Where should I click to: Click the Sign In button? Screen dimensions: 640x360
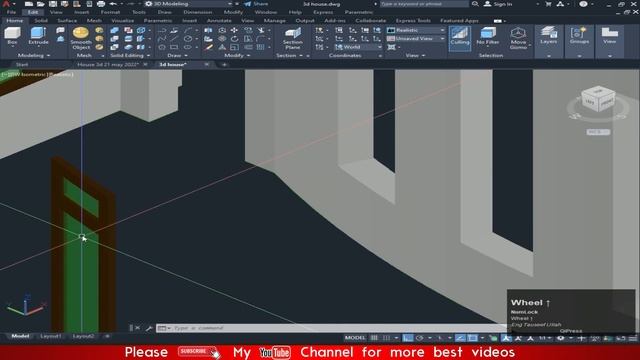click(498, 4)
